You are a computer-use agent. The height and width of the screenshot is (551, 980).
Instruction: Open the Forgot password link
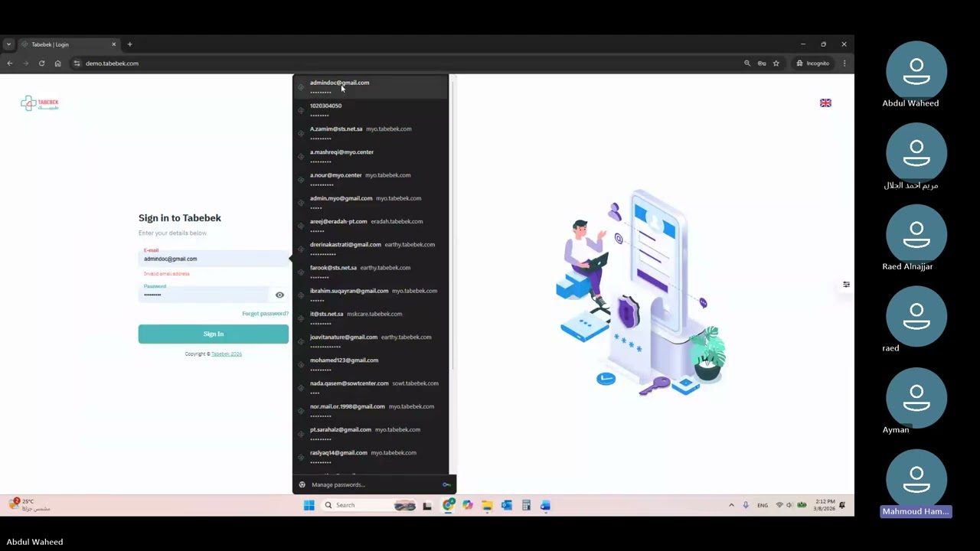coord(265,314)
